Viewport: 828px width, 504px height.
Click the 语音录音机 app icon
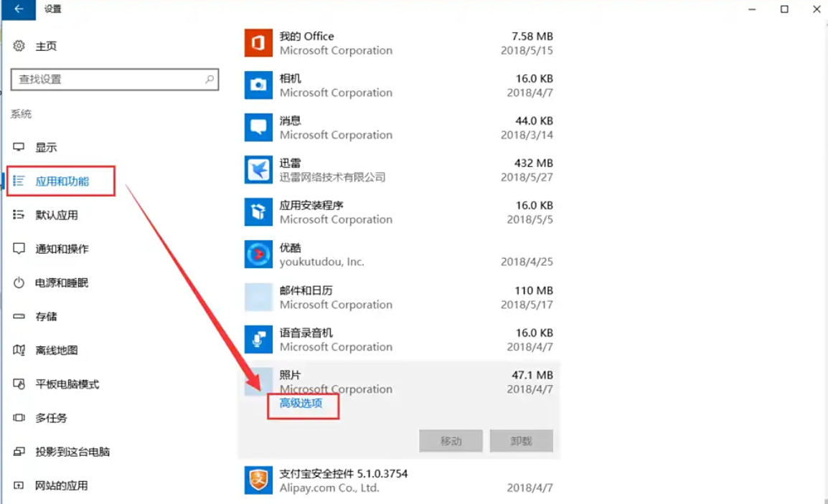tap(258, 339)
